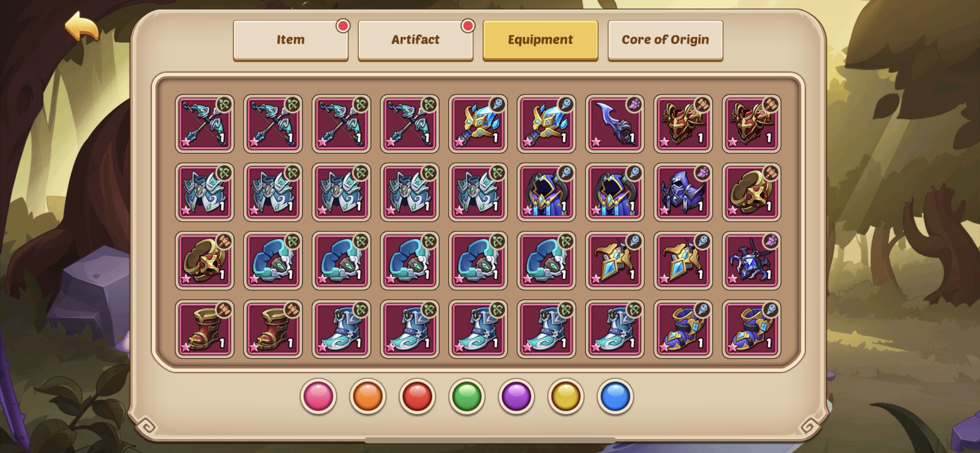Open the Artifact tab
The image size is (980, 453).
pyautogui.click(x=416, y=40)
